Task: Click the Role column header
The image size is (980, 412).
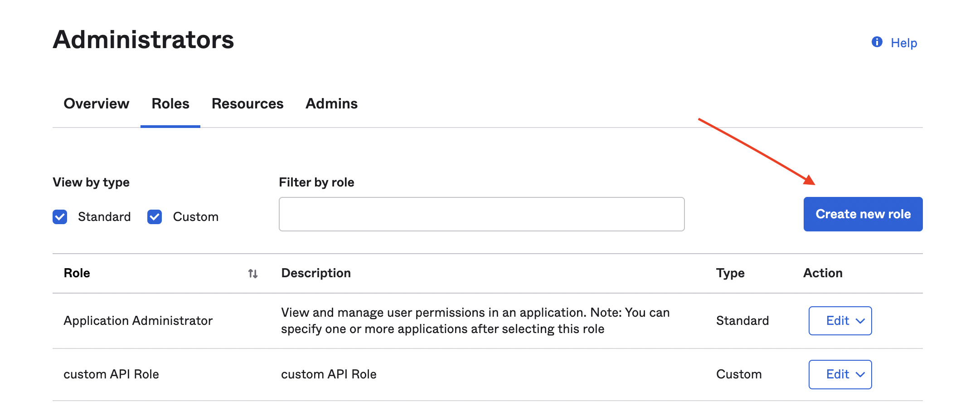Action: click(76, 273)
